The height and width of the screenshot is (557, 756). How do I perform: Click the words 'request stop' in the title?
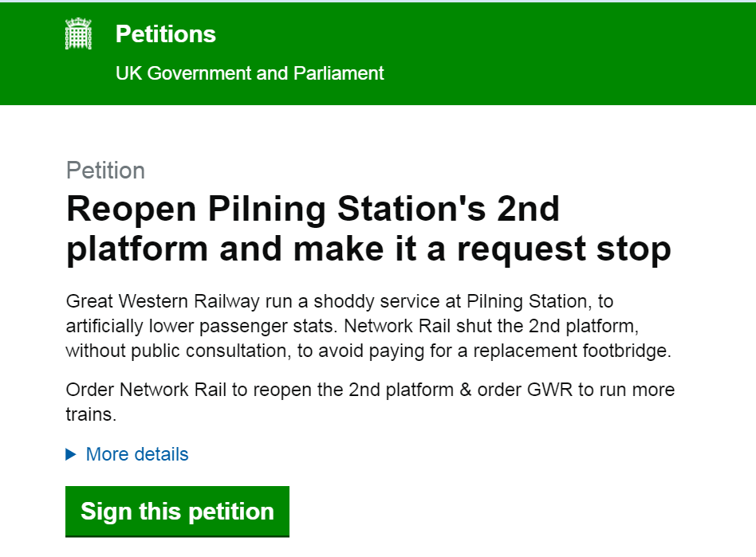(564, 249)
